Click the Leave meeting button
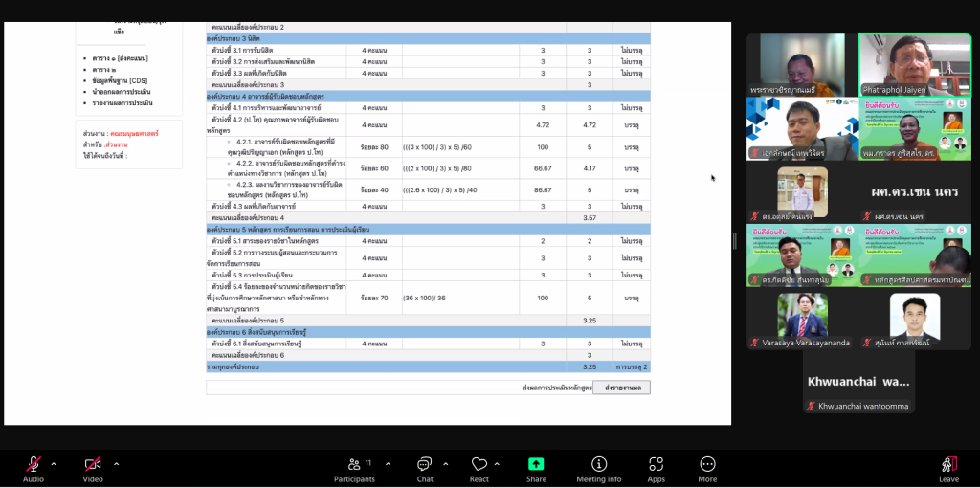The width and height of the screenshot is (980, 488). click(948, 469)
